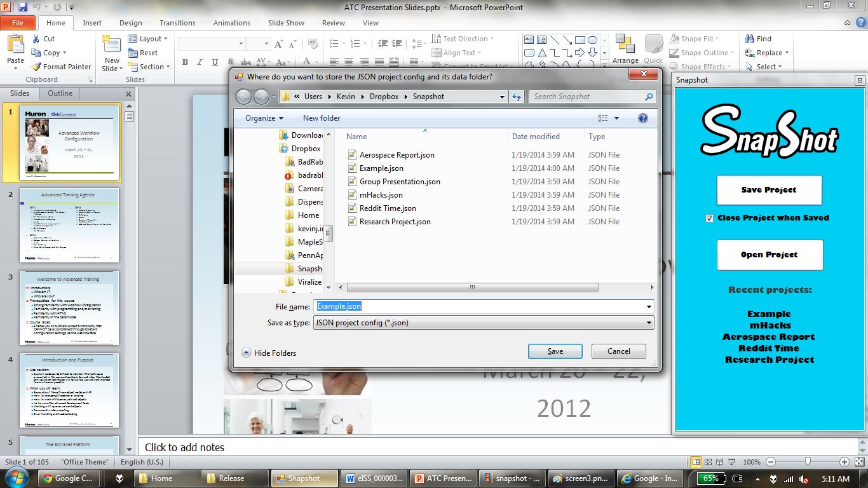
Task: Click the zoom slider handle in status bar
Action: (808, 462)
